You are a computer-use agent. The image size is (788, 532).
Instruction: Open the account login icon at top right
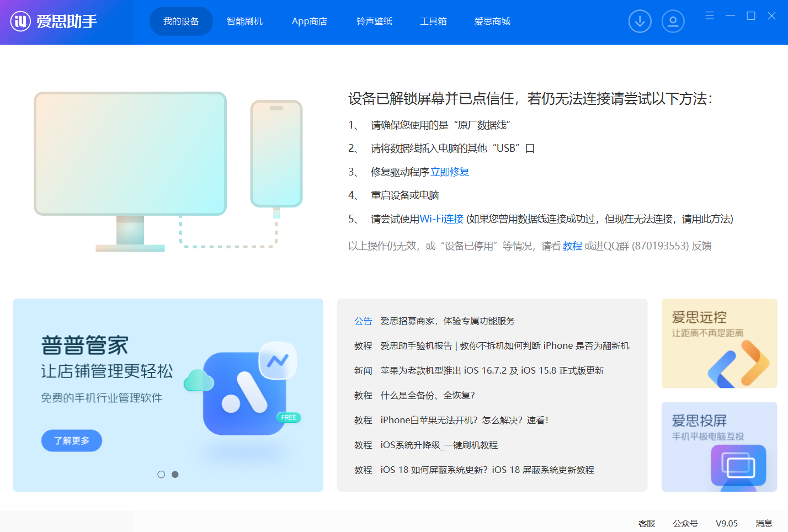click(673, 21)
